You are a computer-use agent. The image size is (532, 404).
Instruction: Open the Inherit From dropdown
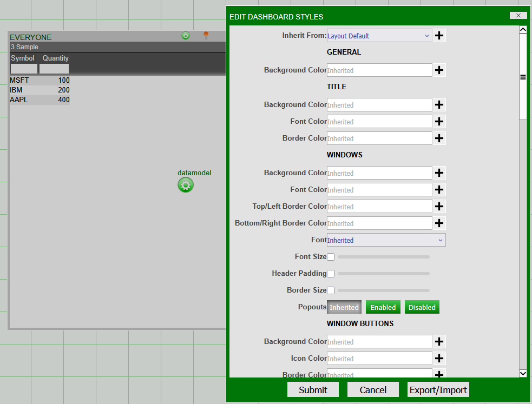click(x=379, y=36)
